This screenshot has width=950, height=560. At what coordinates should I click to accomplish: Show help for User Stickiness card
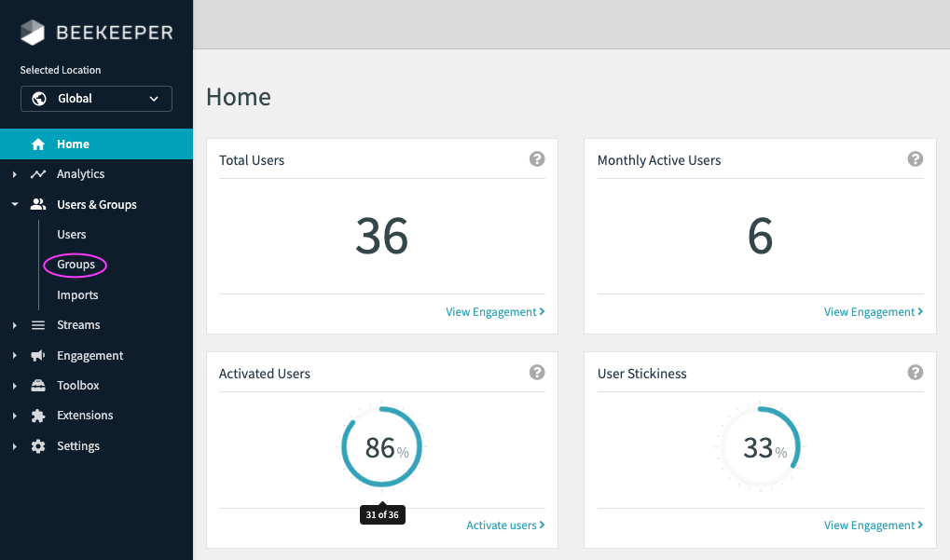coord(916,373)
